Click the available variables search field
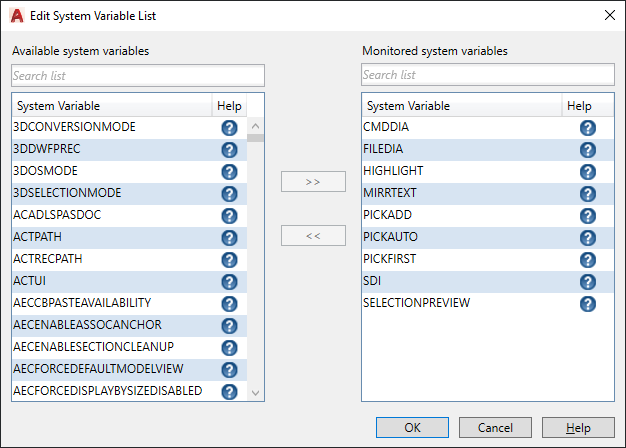The image size is (626, 448). 138,75
